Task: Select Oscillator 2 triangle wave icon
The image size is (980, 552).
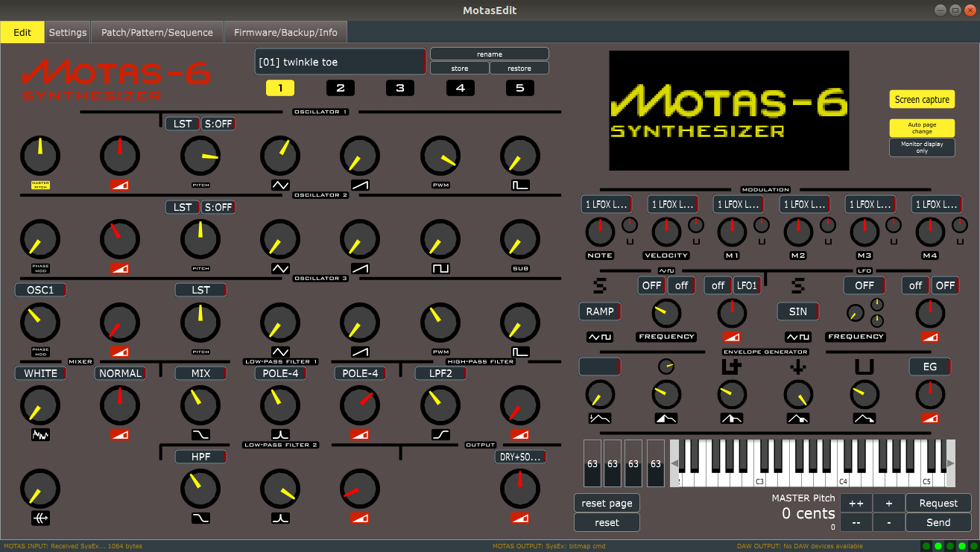Action: [280, 268]
